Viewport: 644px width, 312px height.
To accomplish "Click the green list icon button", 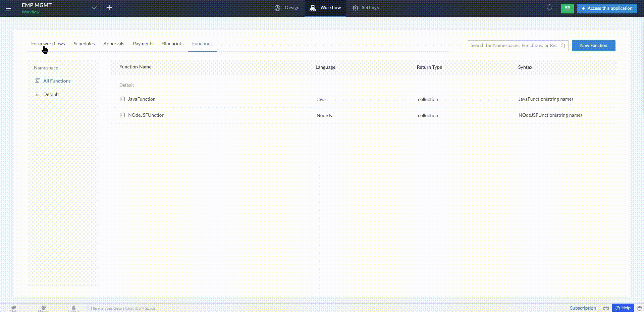I will [567, 8].
